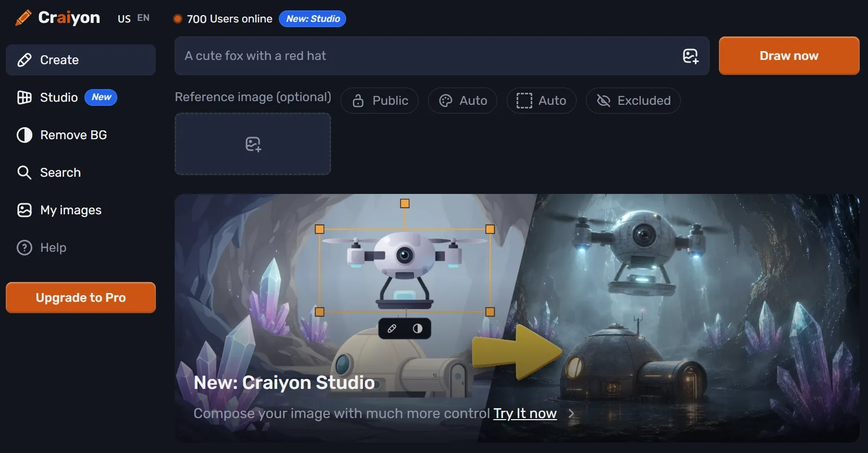Click the Search magnifier sidebar icon
The height and width of the screenshot is (453, 868).
(x=25, y=173)
